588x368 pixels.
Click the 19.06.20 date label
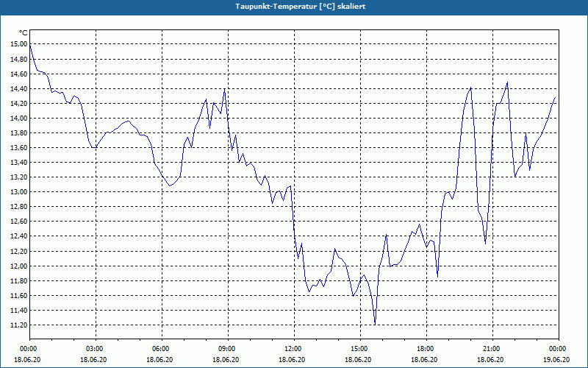click(x=556, y=359)
